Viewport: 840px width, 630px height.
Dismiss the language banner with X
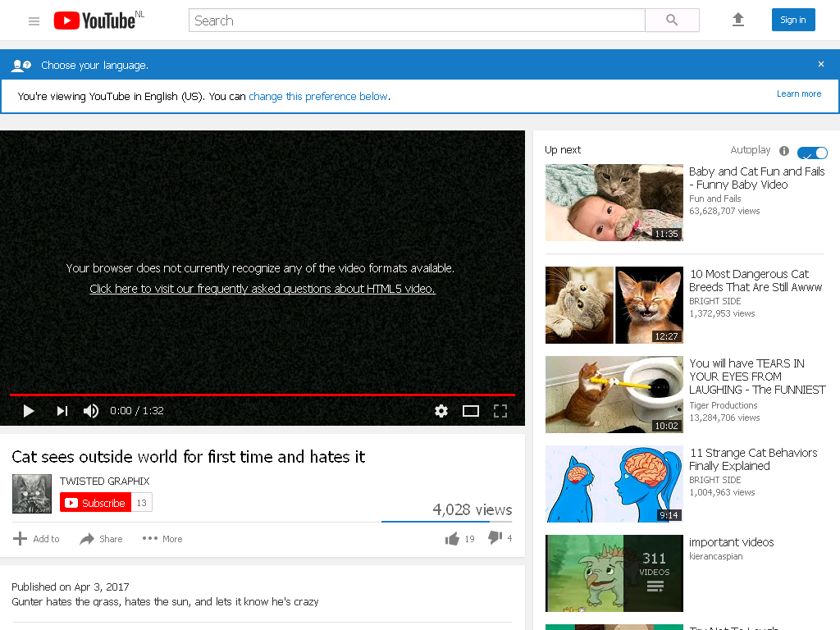[820, 64]
